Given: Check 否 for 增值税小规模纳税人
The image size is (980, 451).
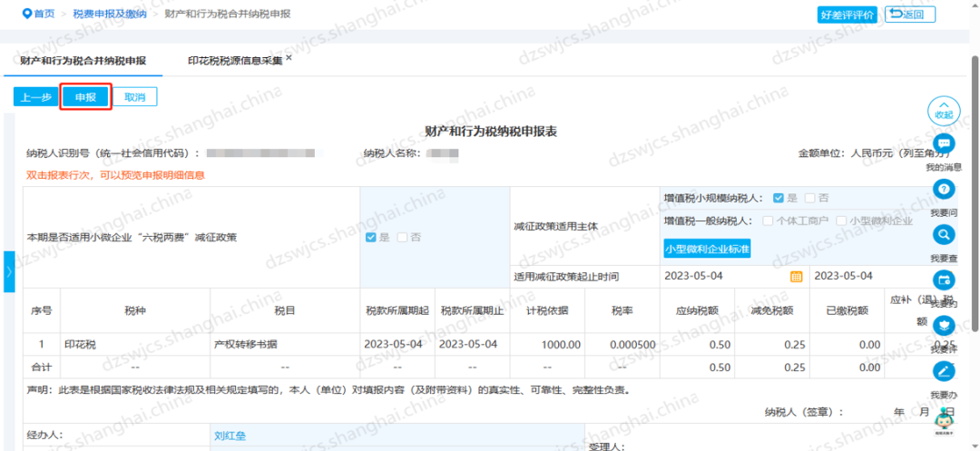Looking at the screenshot, I should pos(811,198).
